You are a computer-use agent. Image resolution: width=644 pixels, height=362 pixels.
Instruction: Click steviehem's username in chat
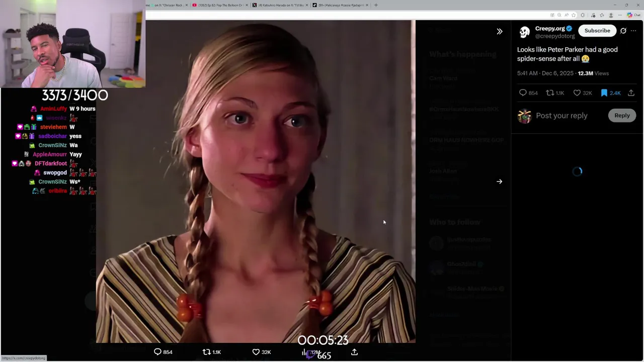53,127
